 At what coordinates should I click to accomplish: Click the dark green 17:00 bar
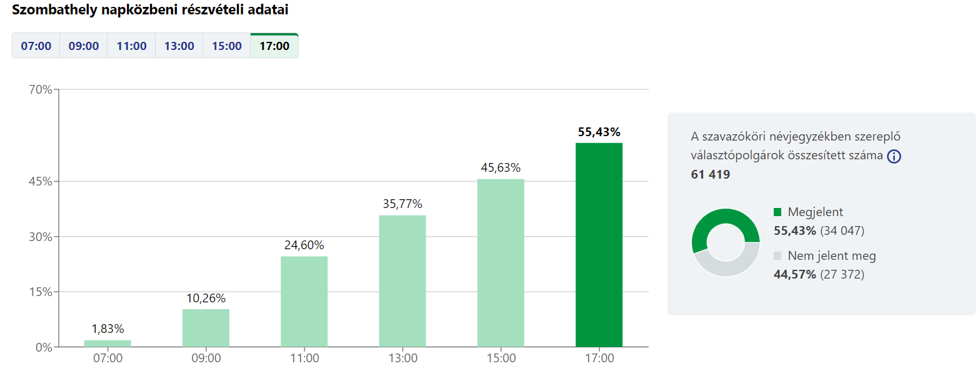pyautogui.click(x=599, y=245)
